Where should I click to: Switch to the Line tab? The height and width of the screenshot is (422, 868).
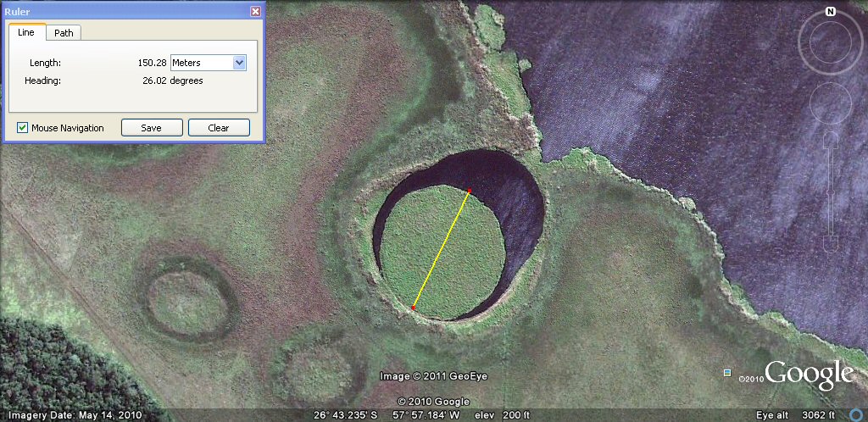point(26,32)
